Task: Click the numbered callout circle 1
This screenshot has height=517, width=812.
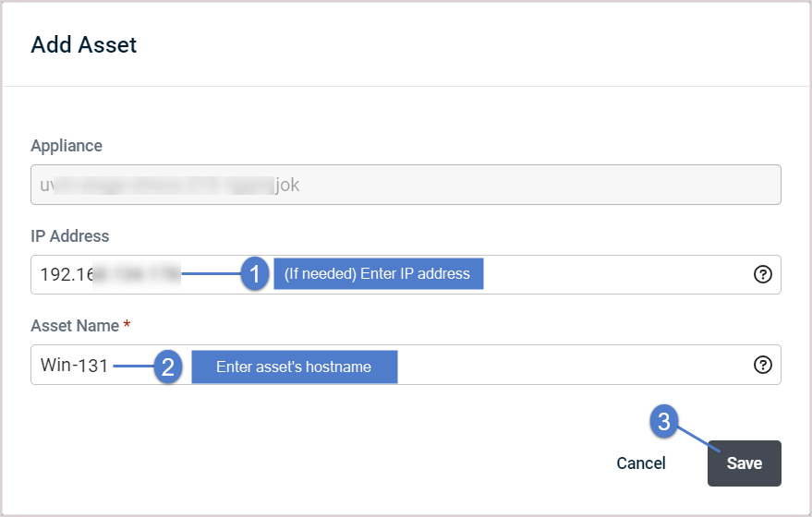Action: [255, 274]
